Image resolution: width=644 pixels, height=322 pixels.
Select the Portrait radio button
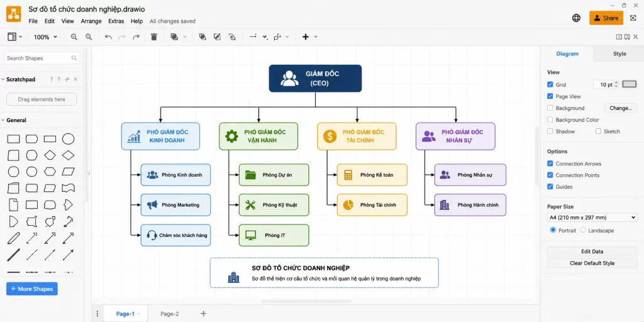[553, 230]
